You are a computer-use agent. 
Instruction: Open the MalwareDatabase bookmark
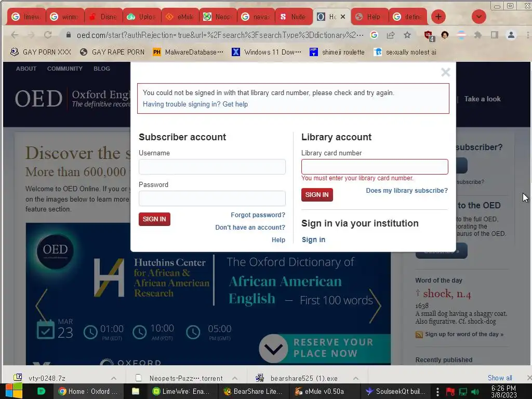click(x=188, y=52)
